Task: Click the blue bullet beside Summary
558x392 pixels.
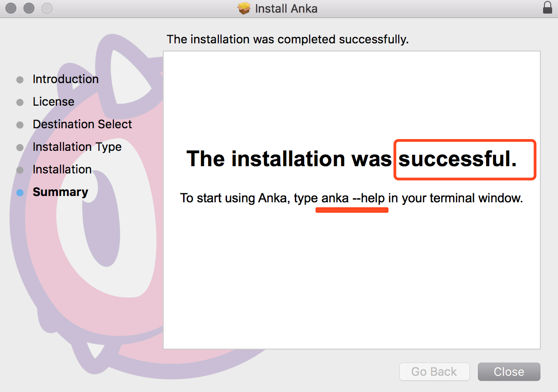Action: pyautogui.click(x=20, y=193)
